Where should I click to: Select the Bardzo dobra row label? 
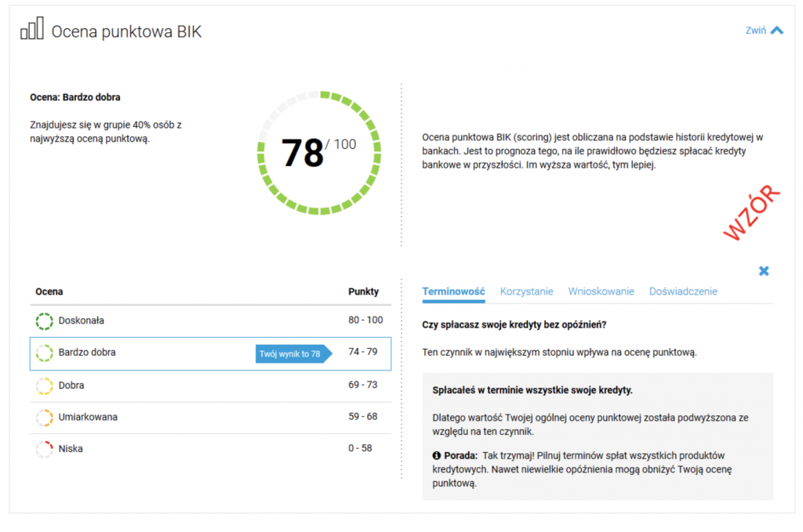point(87,353)
